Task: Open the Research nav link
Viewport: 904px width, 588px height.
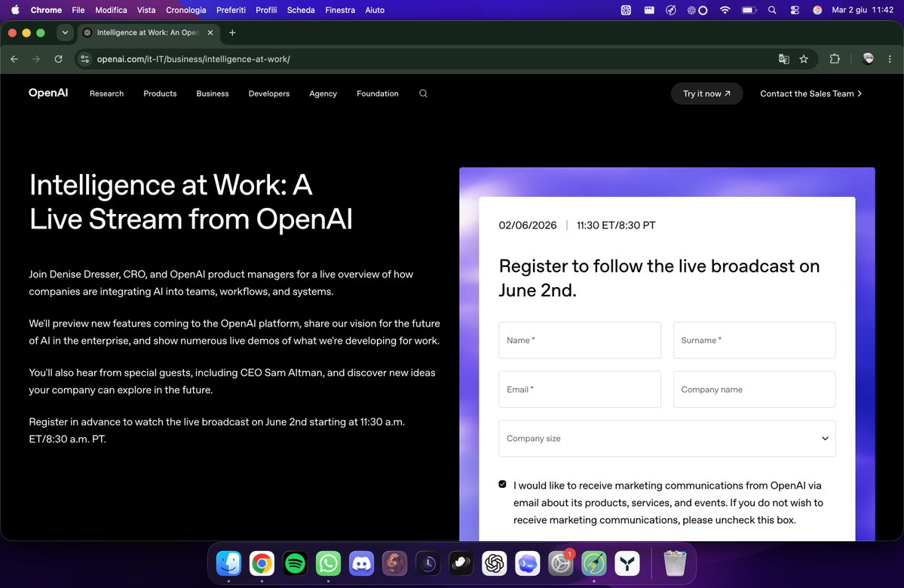Action: tap(106, 93)
